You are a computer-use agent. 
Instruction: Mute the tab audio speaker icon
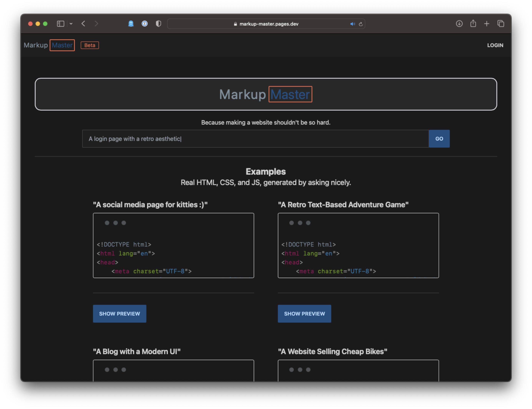coord(353,24)
